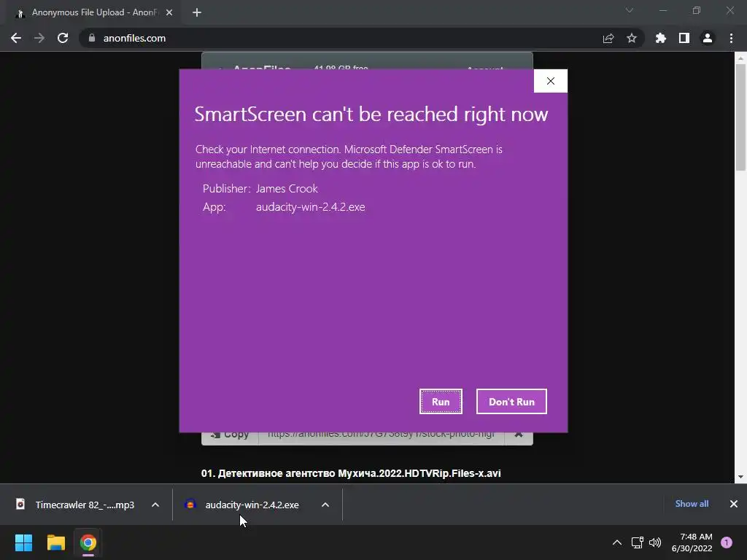This screenshot has width=747, height=560.
Task: Close the downloads bar
Action: (x=734, y=504)
